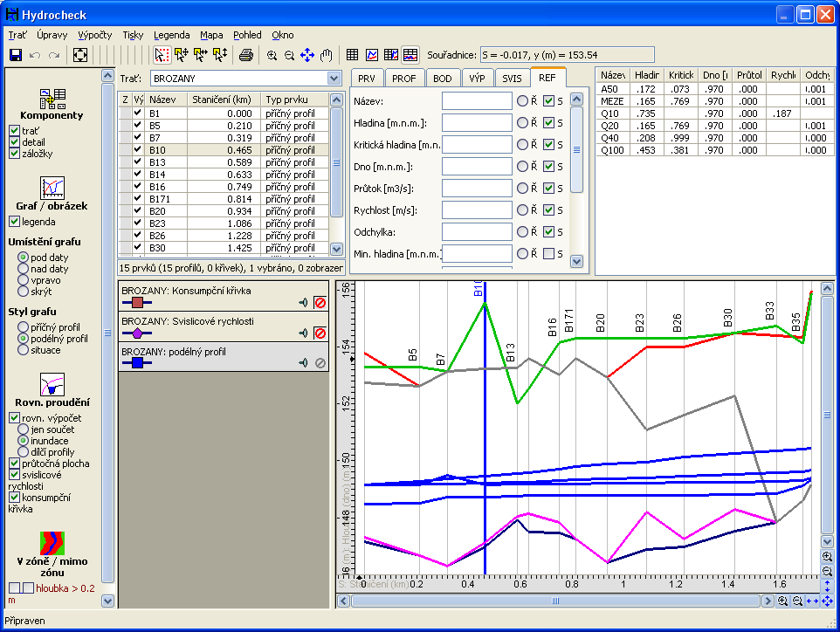Click the save disk icon in toolbar
840x632 pixels.
pos(15,55)
